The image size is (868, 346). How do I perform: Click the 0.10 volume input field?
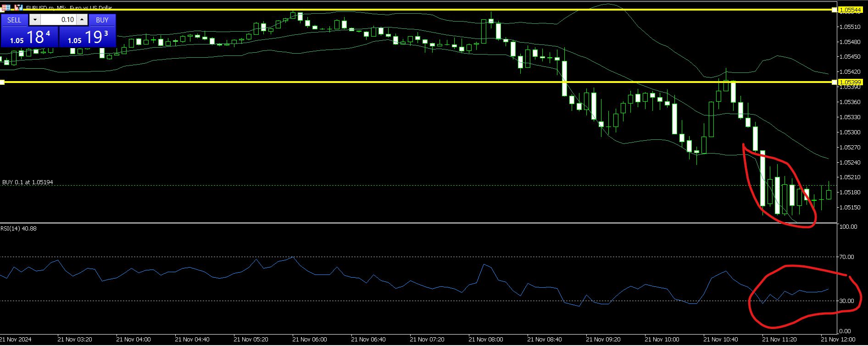point(59,20)
